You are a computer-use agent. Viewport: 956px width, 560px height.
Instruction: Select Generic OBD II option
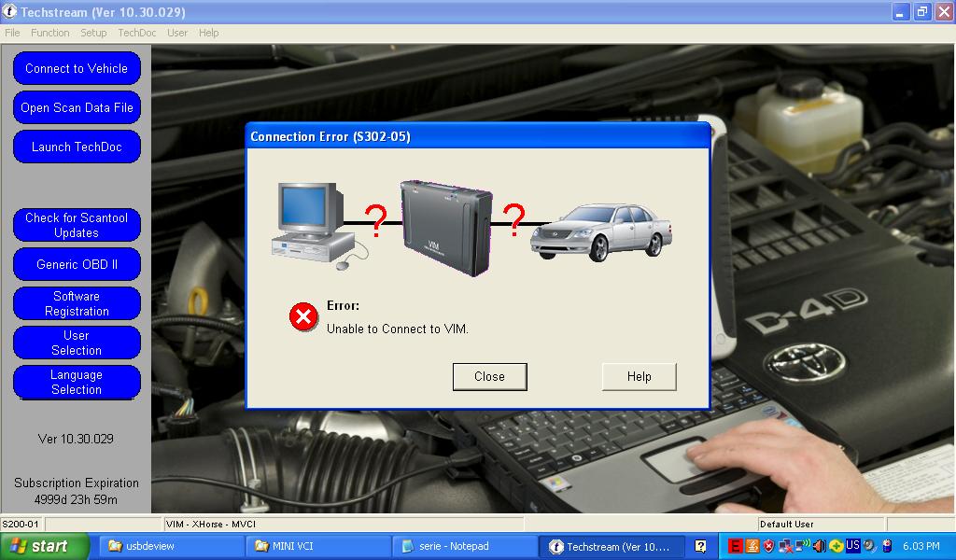click(77, 264)
